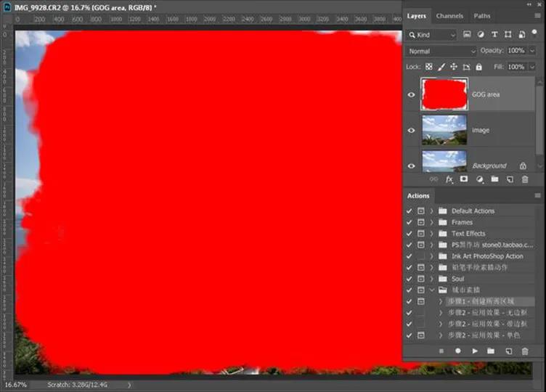Switch to the Layers tab
Viewport: 546px width, 392px height.
point(417,16)
